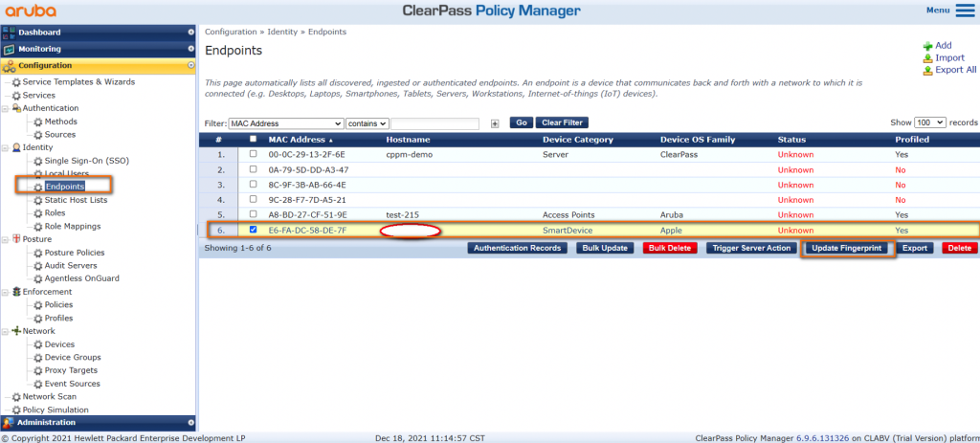Screen dimensions: 980x443
Task: Collapse the Network tree node
Action: click(5, 332)
